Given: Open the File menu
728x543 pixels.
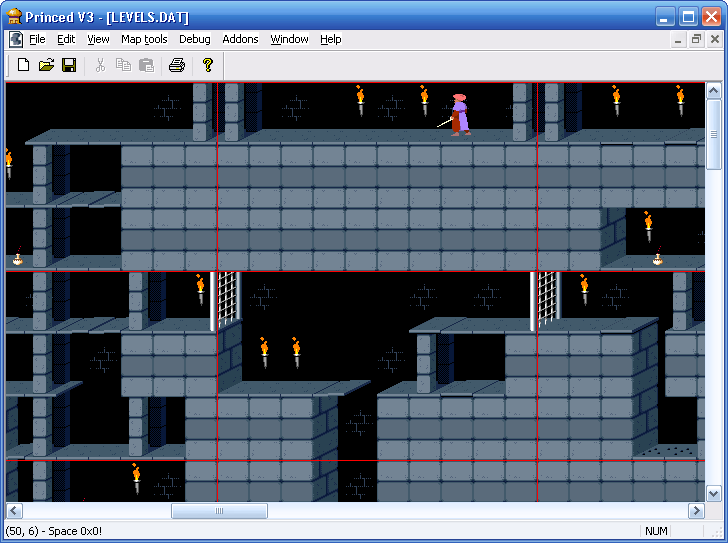Looking at the screenshot, I should pyautogui.click(x=37, y=39).
